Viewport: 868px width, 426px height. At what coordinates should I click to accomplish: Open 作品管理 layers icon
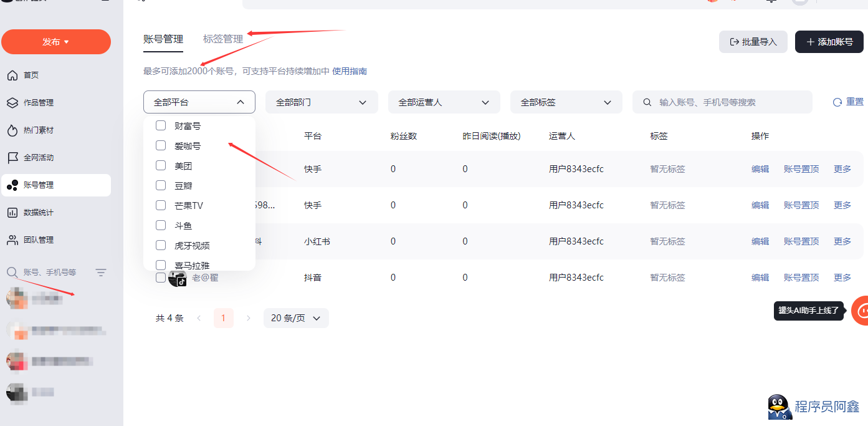(12, 103)
